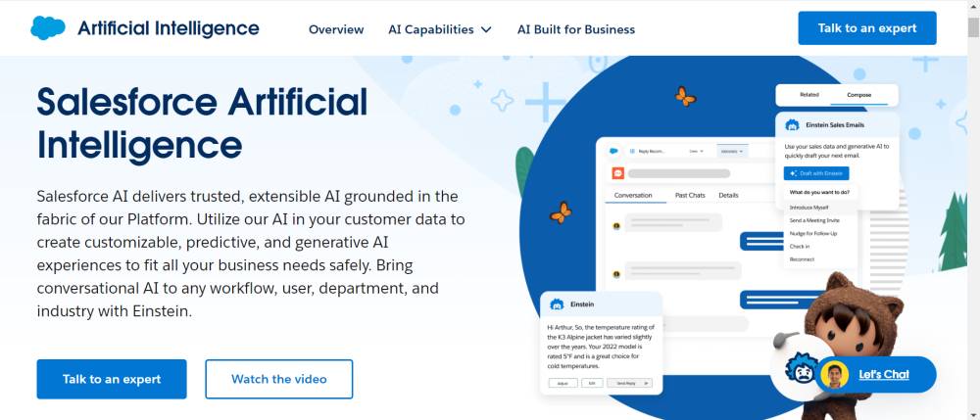The image size is (980, 420).
Task: Click the Draft with Einstein button
Action: 816,173
